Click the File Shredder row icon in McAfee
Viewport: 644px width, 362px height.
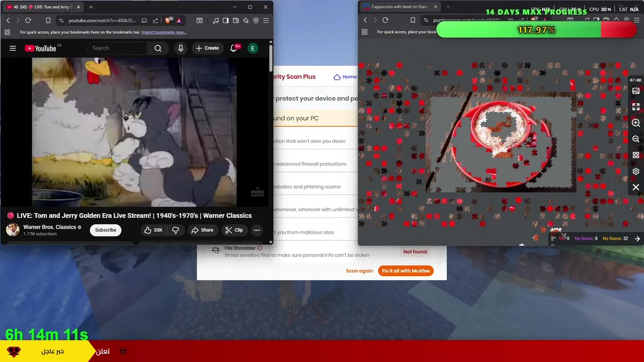tap(215, 250)
